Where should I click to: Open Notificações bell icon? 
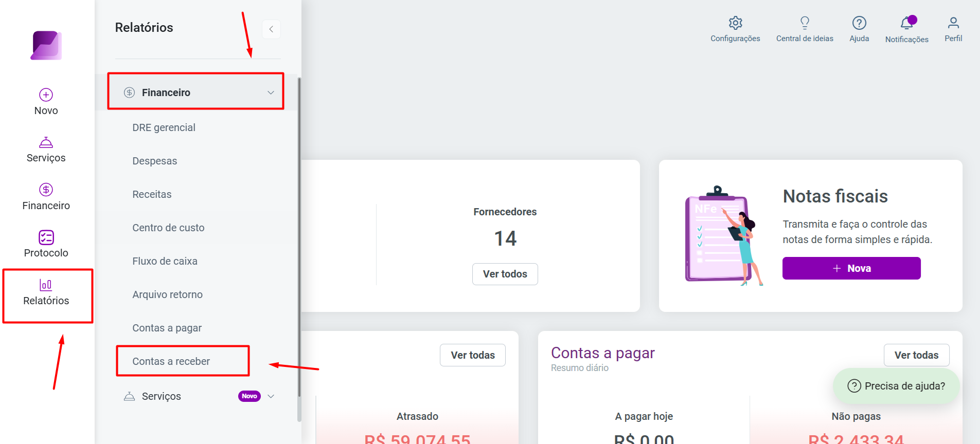click(906, 23)
